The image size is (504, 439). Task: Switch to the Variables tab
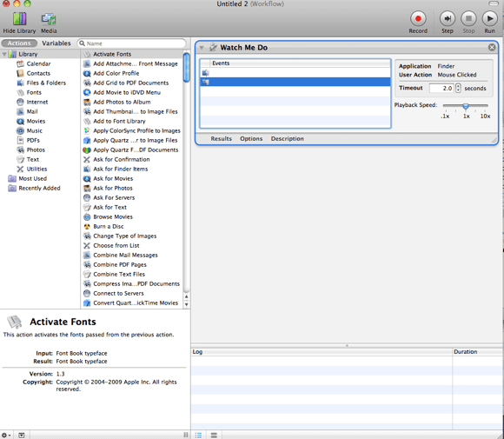click(x=56, y=43)
